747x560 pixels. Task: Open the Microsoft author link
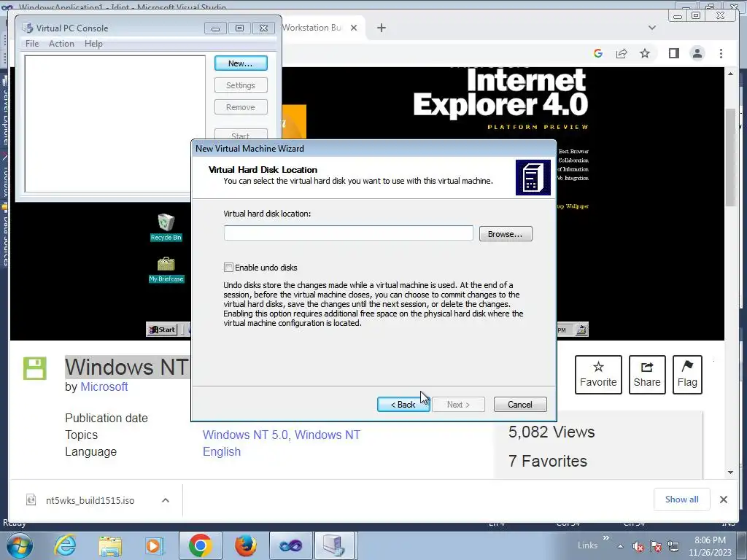click(x=104, y=386)
